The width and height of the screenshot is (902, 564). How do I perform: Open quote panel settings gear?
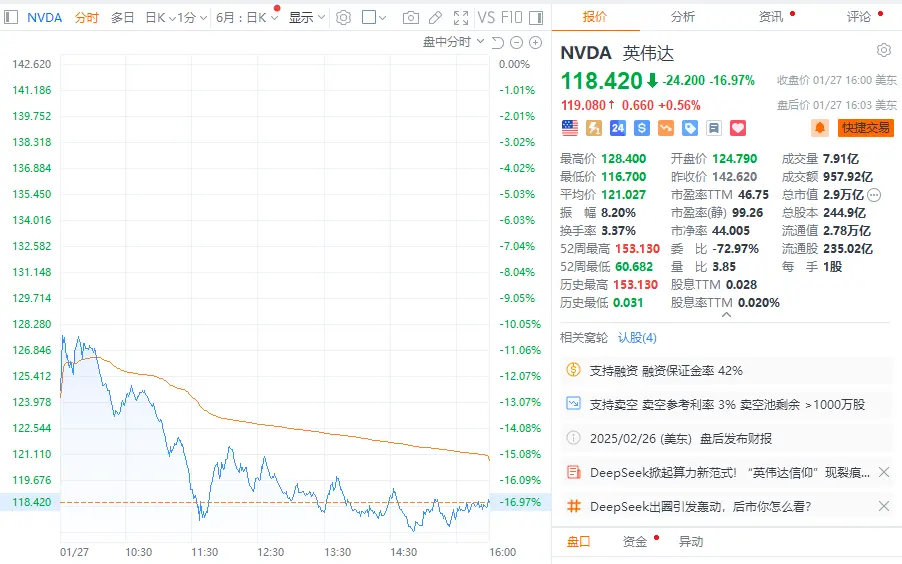(884, 50)
